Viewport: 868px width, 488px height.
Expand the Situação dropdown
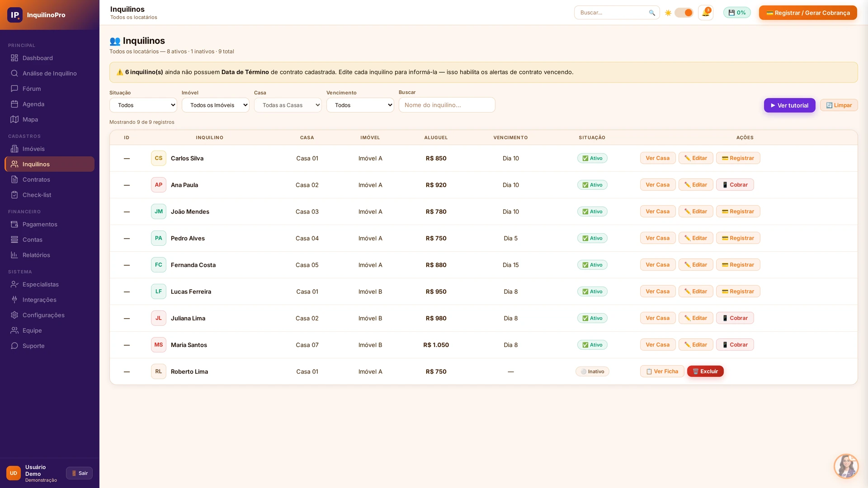coord(143,105)
